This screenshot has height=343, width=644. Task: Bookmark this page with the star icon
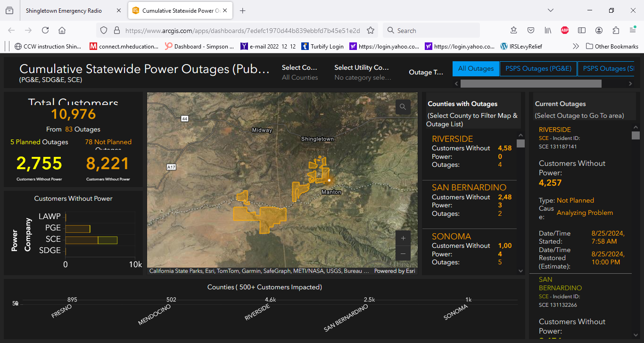coord(371,30)
